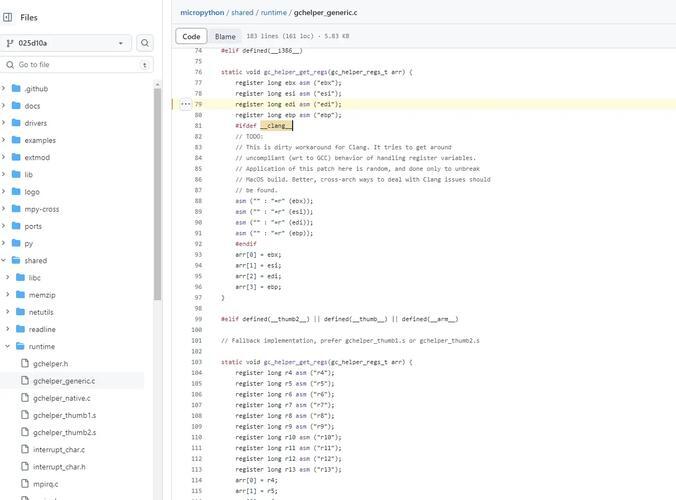Switch to the Code tab

[x=191, y=37]
